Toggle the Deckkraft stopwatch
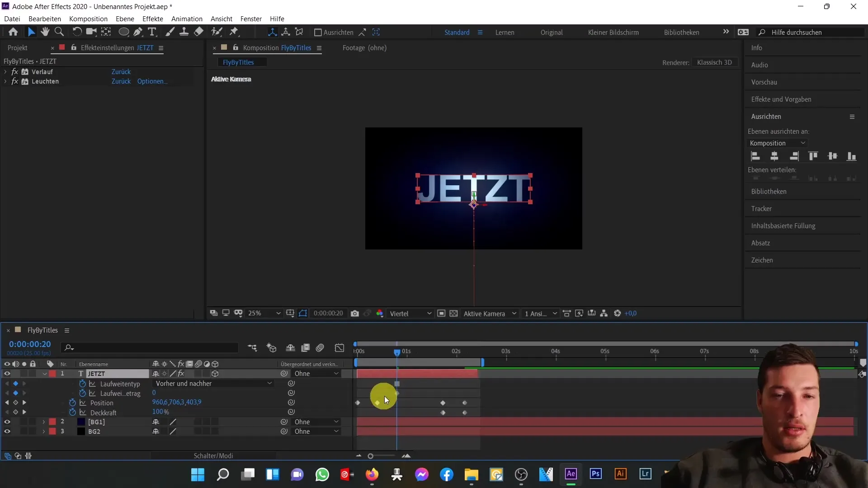 (72, 412)
